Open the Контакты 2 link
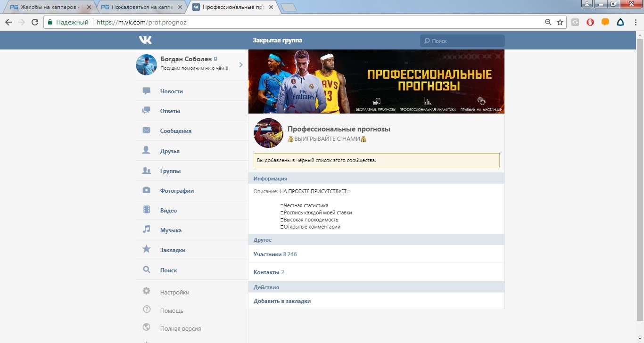 (x=269, y=272)
